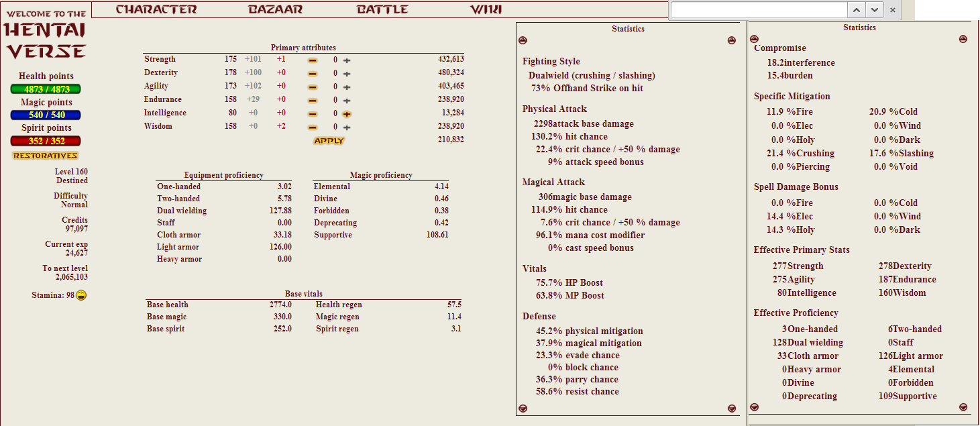
Task: Click the 96.1% mana cost modifier line
Action: click(590, 235)
